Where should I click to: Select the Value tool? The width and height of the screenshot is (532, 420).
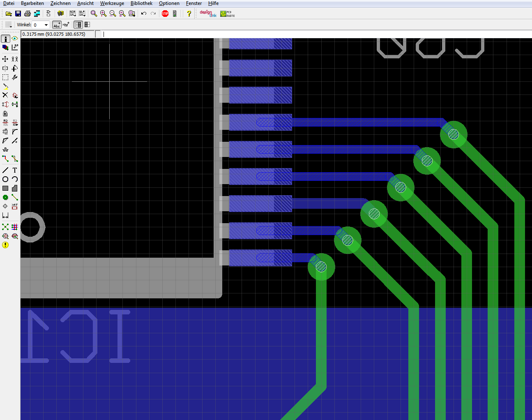[15, 122]
